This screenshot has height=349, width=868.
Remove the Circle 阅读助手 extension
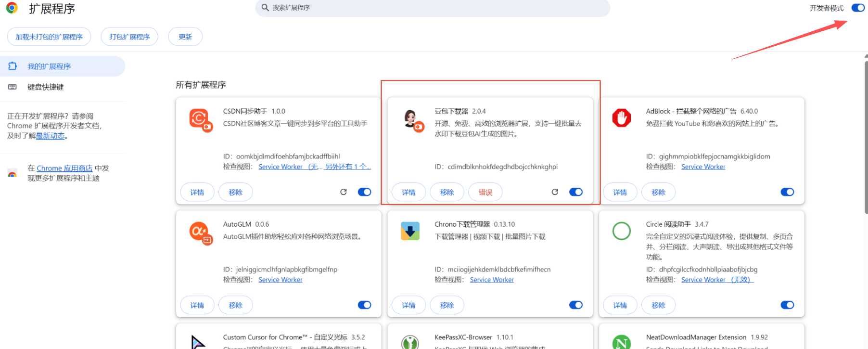pyautogui.click(x=659, y=305)
